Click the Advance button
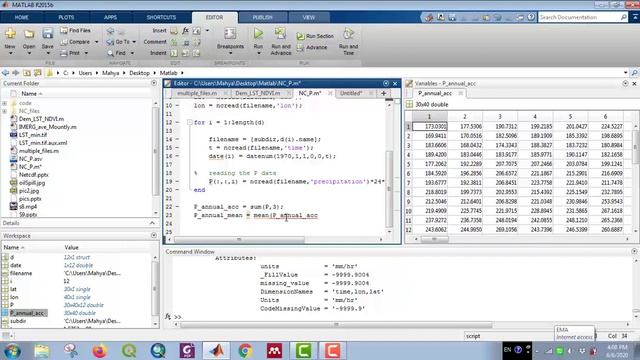 click(312, 47)
